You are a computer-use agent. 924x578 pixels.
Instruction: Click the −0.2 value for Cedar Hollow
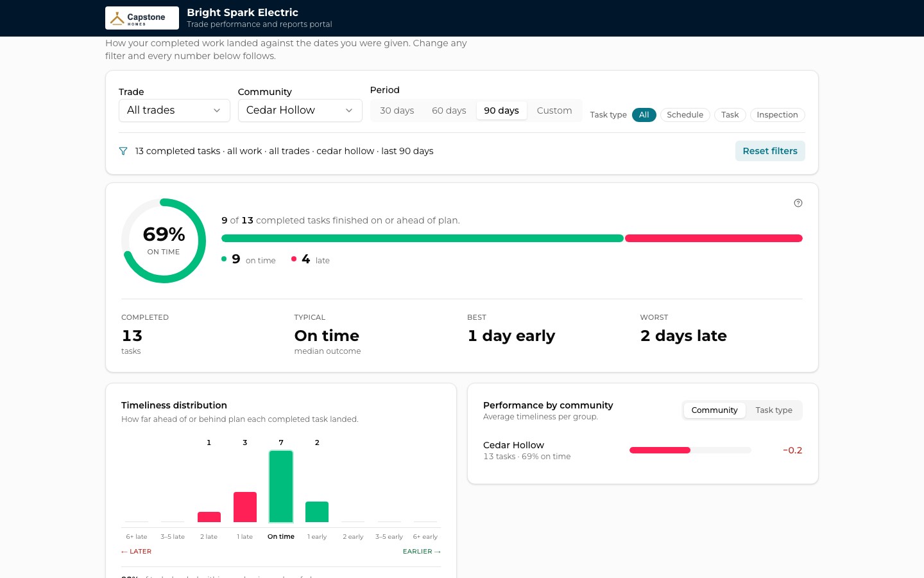pyautogui.click(x=792, y=450)
